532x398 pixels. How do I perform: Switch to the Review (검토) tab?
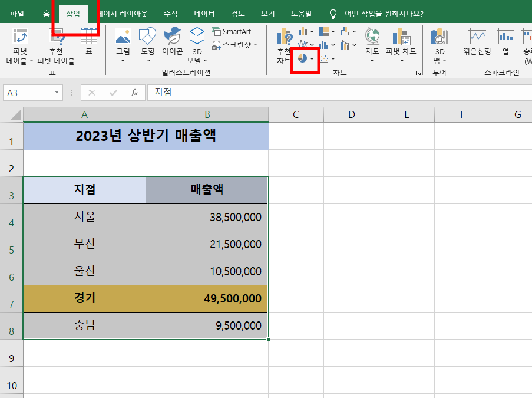coord(238,14)
